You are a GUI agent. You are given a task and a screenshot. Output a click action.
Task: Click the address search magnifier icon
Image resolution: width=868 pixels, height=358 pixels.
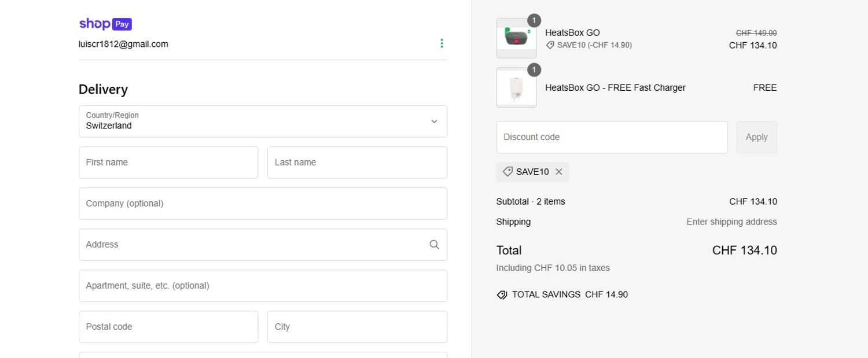coord(434,245)
